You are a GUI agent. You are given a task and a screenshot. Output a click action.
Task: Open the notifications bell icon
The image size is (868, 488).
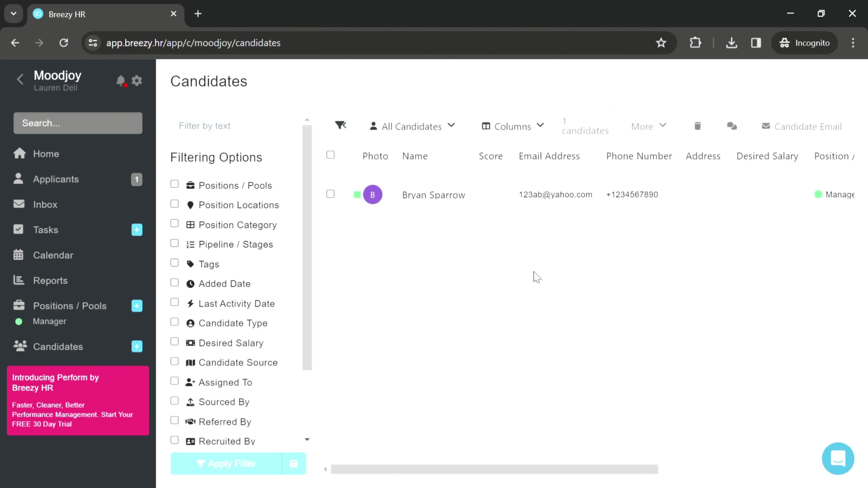click(x=120, y=80)
